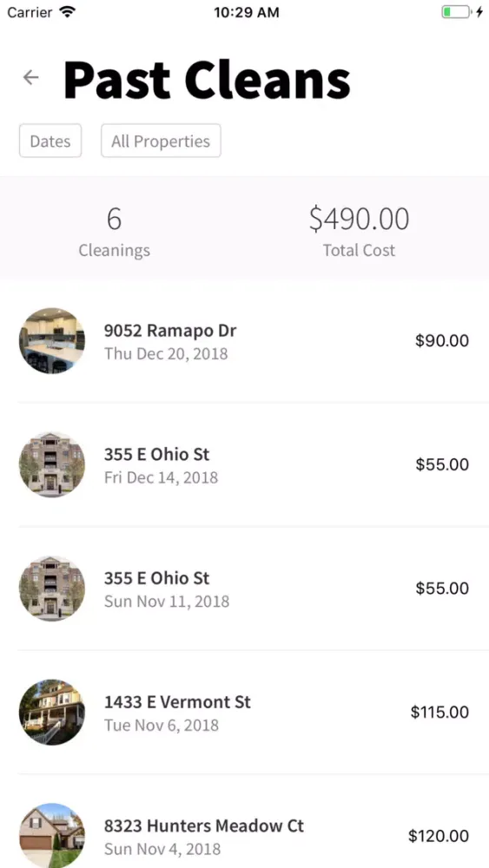Tap the back arrow icon
The height and width of the screenshot is (868, 489).
[x=31, y=77]
